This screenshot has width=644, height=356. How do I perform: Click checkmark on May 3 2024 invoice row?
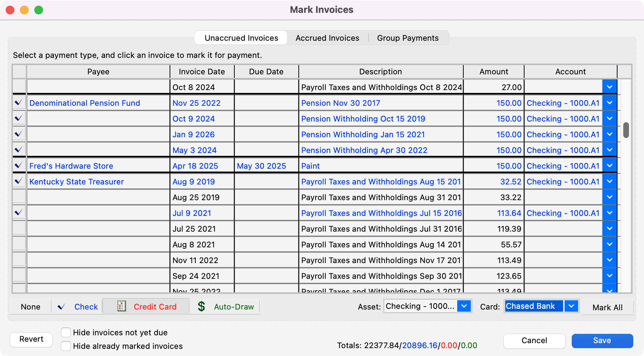[x=19, y=150]
